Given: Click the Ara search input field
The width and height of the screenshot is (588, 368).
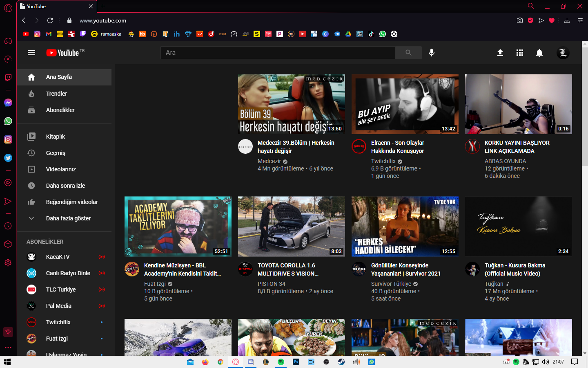Looking at the screenshot, I should pos(278,53).
